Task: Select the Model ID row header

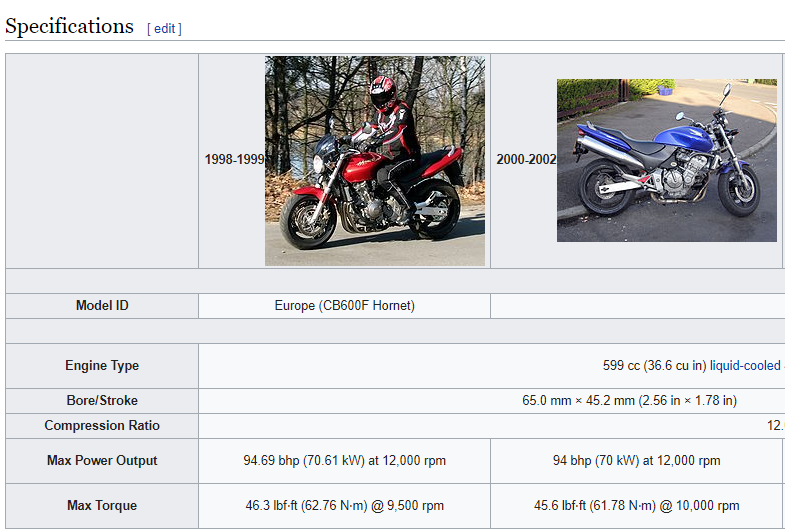Action: coord(102,306)
